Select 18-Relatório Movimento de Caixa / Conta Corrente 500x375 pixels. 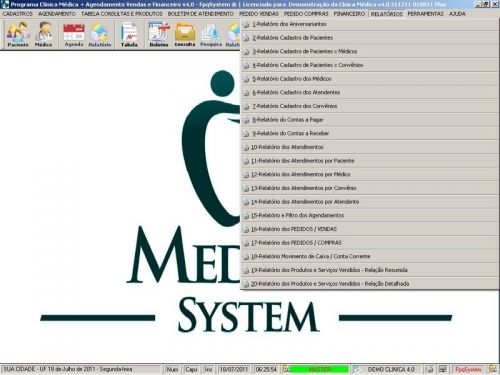click(x=369, y=257)
